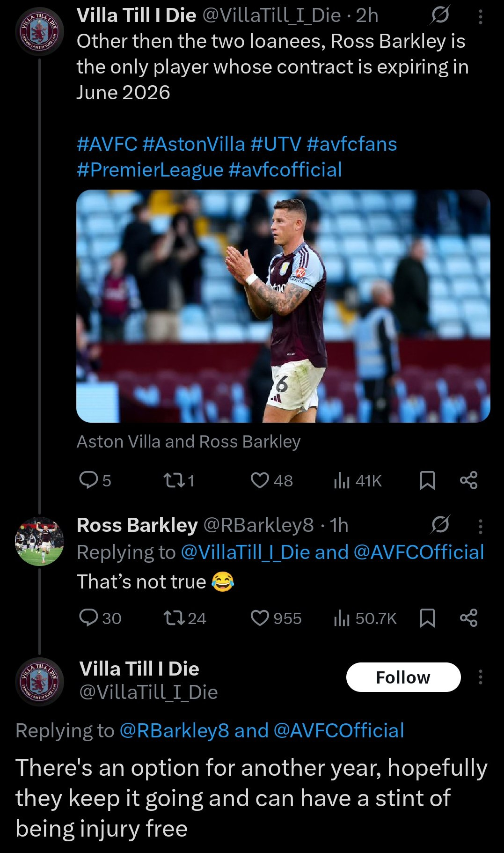This screenshot has height=853, width=504.
Task: Share the Villa Till I Die top post
Action: 468,480
